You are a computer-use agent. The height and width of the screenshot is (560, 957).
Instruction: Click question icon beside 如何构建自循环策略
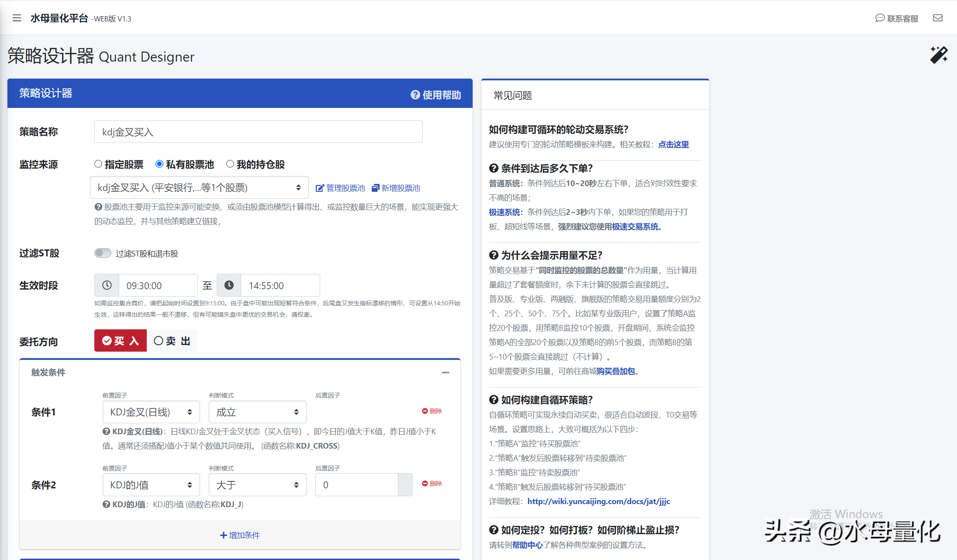tap(494, 400)
